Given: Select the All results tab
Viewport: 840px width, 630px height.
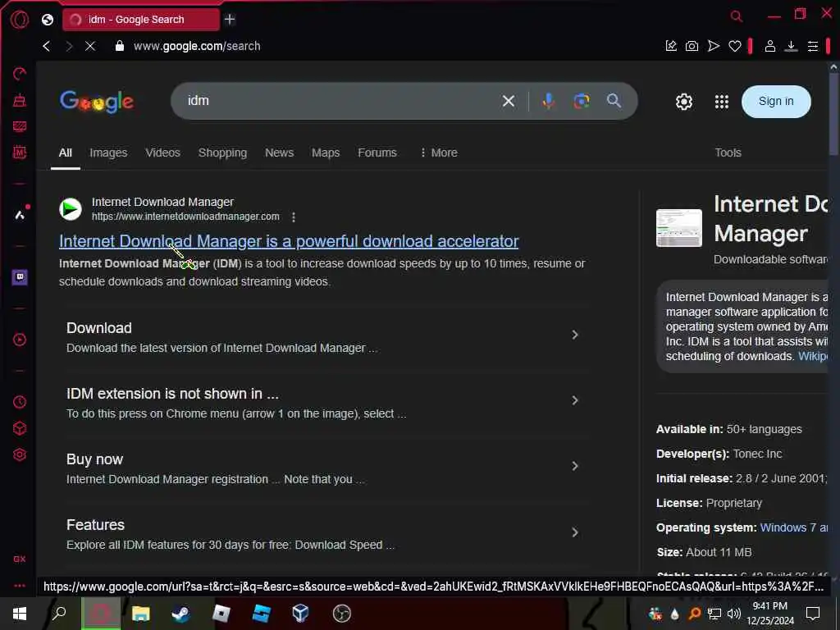Looking at the screenshot, I should tap(66, 153).
